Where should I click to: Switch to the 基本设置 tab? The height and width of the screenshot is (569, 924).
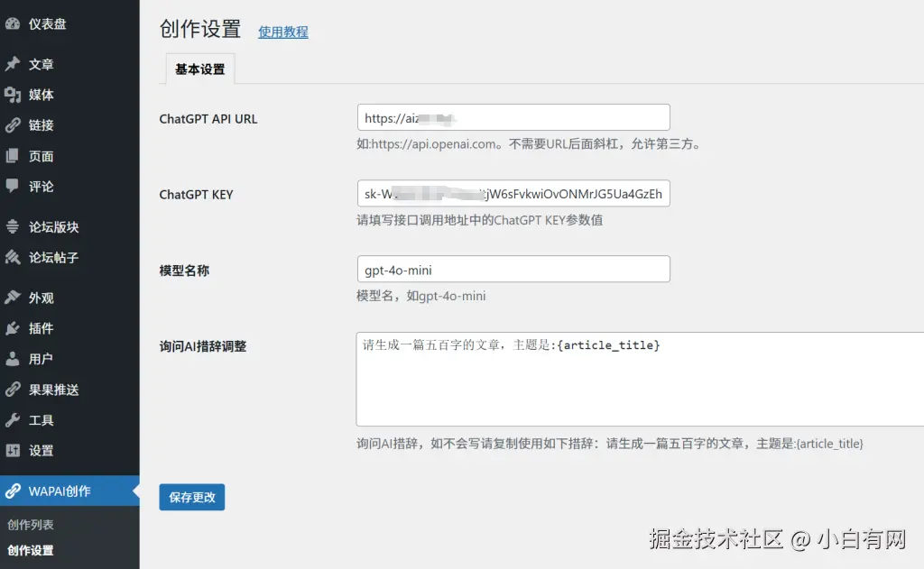coord(199,68)
